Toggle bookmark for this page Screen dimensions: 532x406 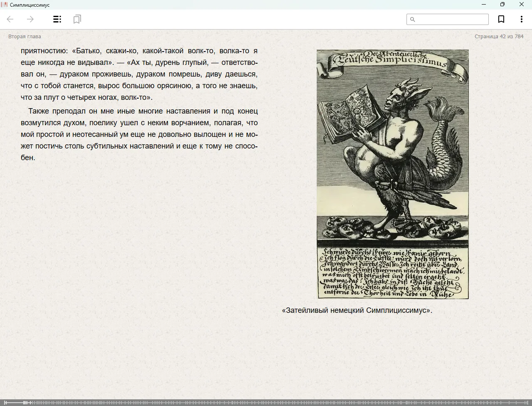tap(501, 19)
